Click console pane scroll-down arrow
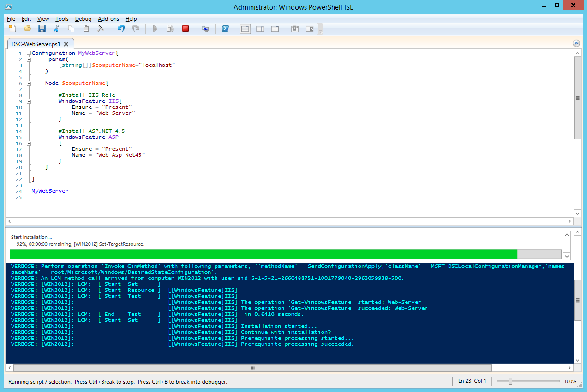The height and width of the screenshot is (392, 587). tap(577, 360)
